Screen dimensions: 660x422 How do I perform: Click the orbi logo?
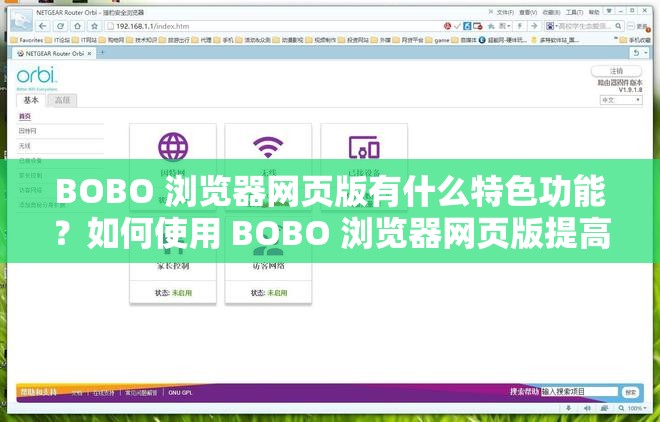(x=36, y=77)
